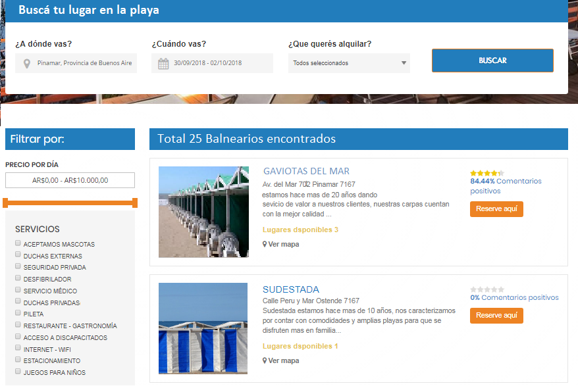578x392 pixels.
Task: View 0% Comentarios positivos link
Action: coord(514,298)
